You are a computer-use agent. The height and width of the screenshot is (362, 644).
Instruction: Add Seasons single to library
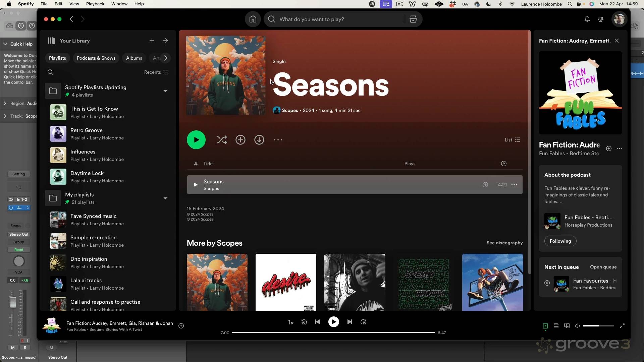(x=240, y=140)
